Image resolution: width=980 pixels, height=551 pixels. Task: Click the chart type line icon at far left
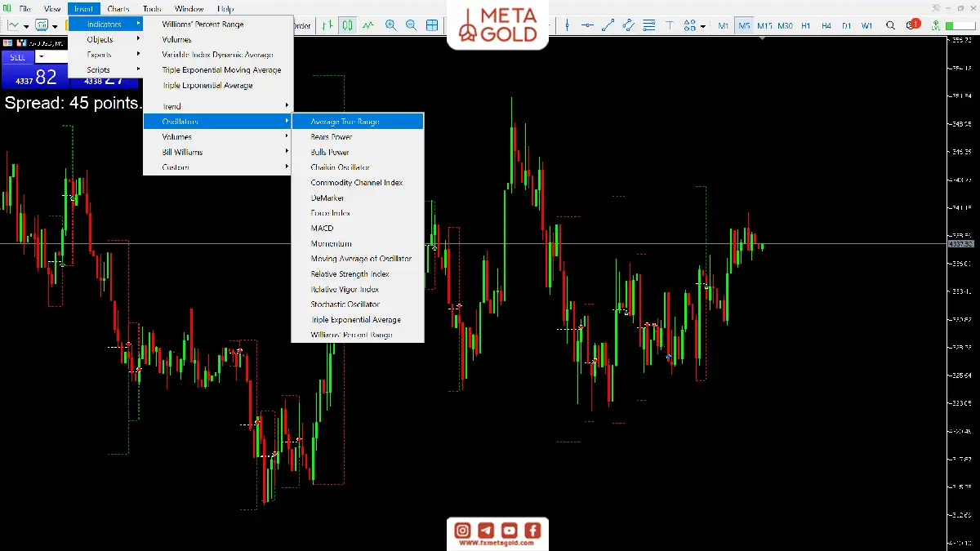coord(14,25)
